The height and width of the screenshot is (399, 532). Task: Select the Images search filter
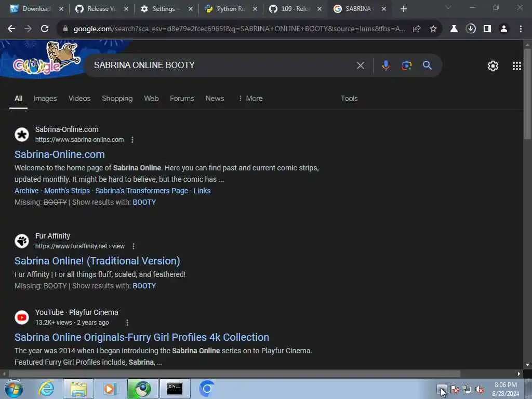45,98
